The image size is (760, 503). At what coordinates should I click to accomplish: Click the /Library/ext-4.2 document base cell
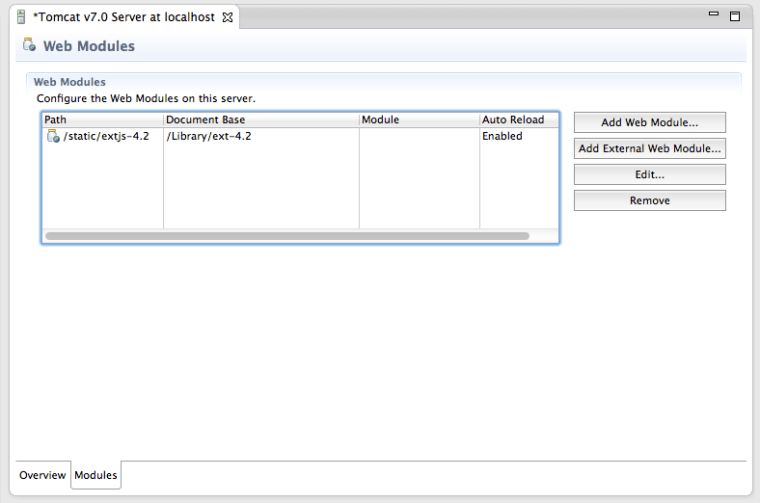tap(209, 137)
